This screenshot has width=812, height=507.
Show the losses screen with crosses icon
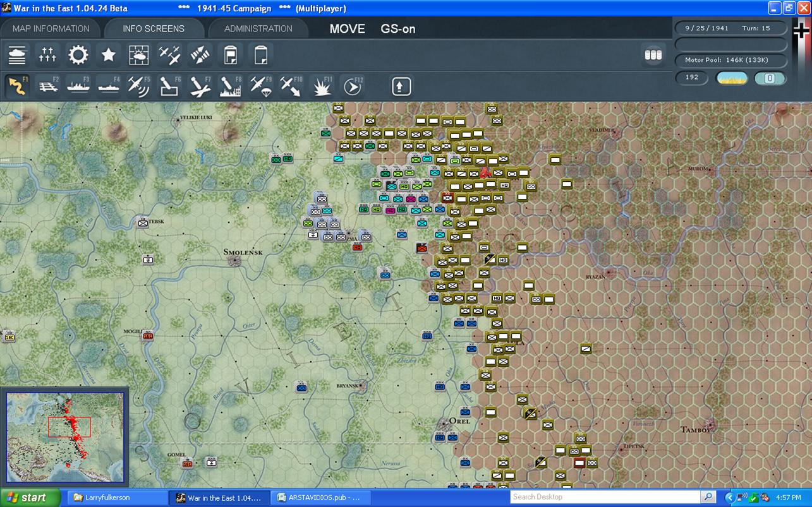click(x=47, y=55)
